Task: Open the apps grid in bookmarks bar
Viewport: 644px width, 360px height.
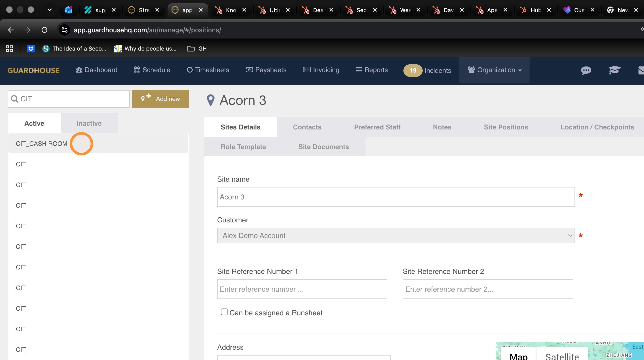Action: pos(9,48)
